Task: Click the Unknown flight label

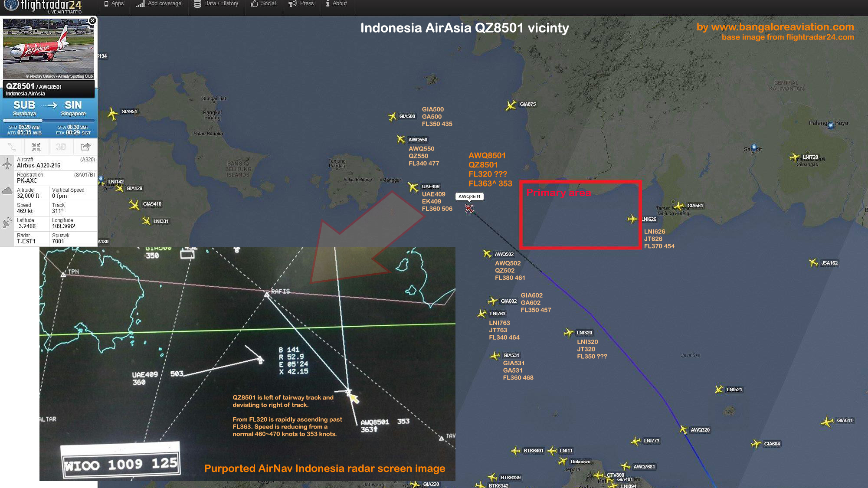Action: [580, 462]
